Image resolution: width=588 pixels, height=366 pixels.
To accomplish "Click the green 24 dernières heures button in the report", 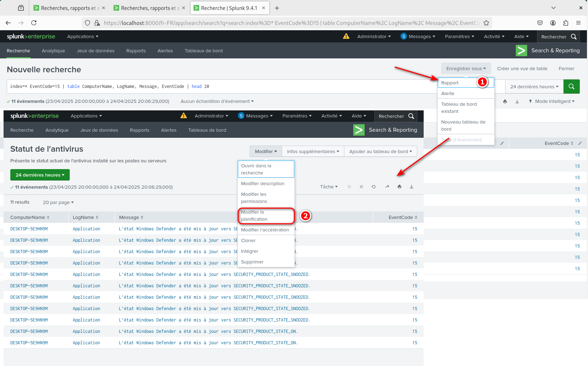I will pos(40,175).
